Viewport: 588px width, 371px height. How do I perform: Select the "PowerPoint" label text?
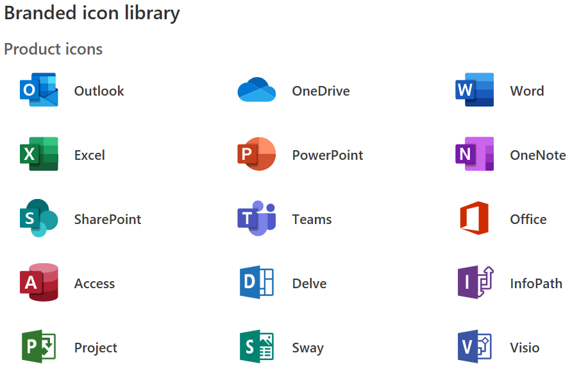click(x=328, y=155)
